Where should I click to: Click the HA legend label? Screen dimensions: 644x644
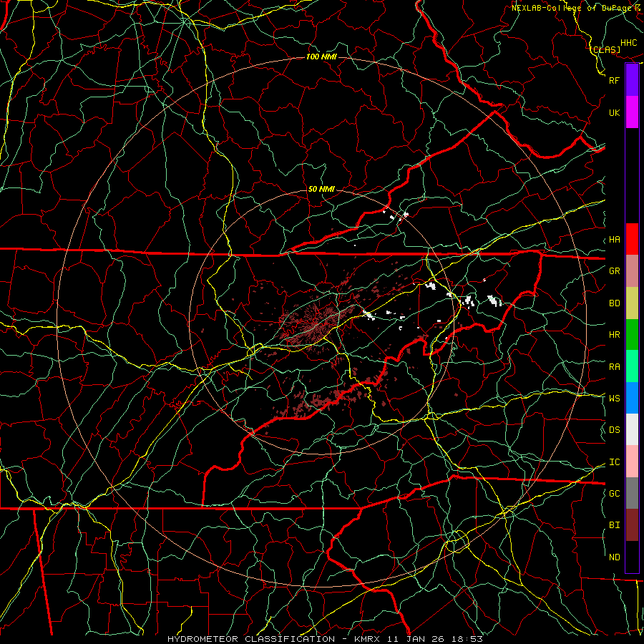click(615, 239)
